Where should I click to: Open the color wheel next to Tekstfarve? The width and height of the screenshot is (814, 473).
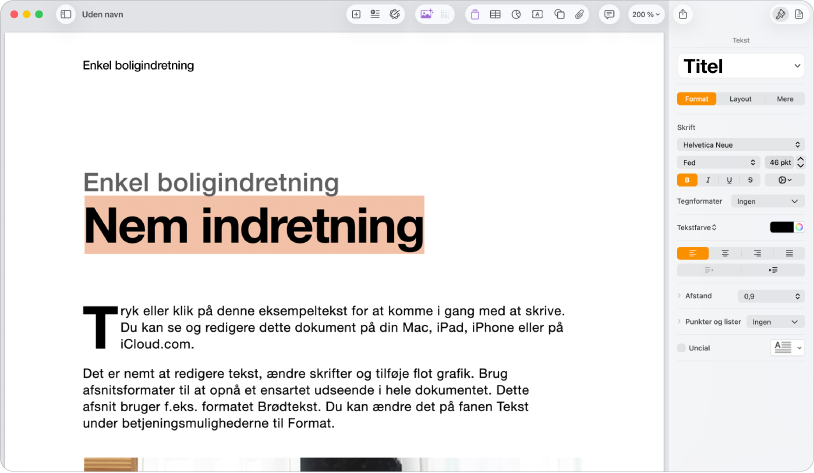coord(799,227)
